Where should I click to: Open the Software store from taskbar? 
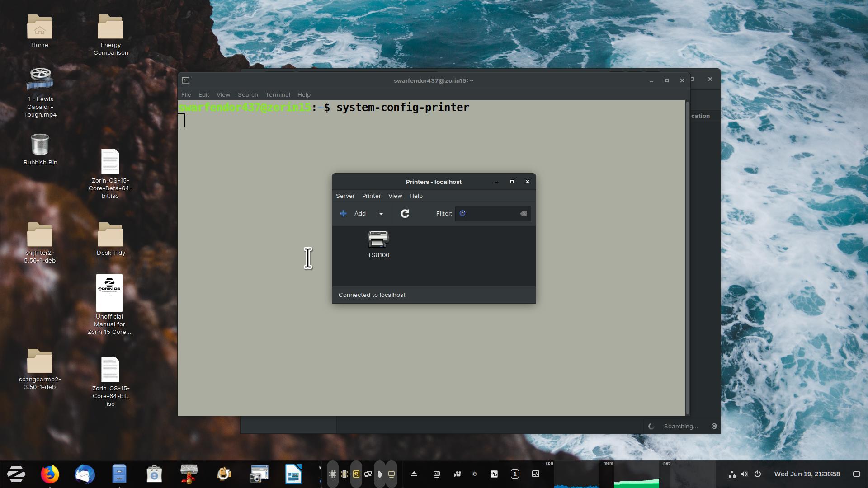point(154,474)
